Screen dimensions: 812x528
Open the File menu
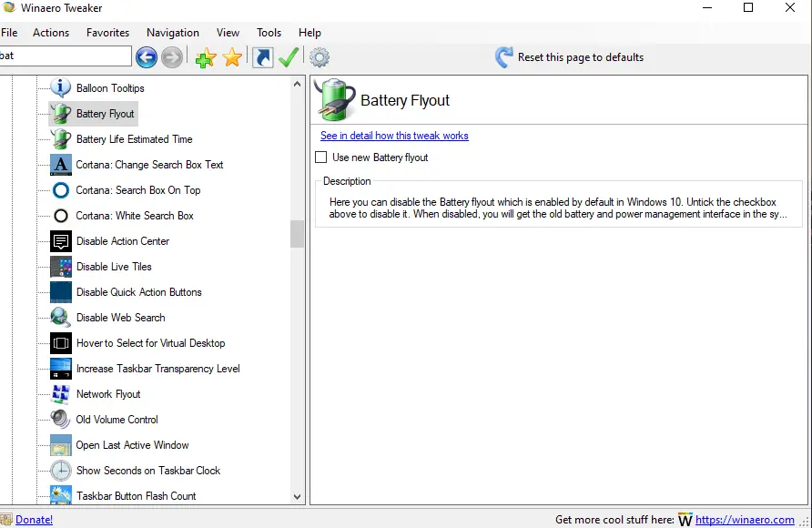[x=9, y=32]
